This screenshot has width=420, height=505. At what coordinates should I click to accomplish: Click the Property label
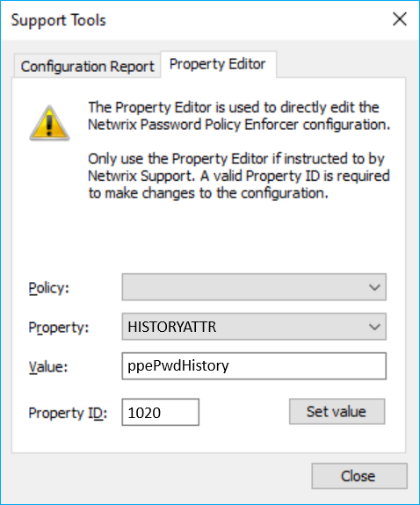(59, 328)
